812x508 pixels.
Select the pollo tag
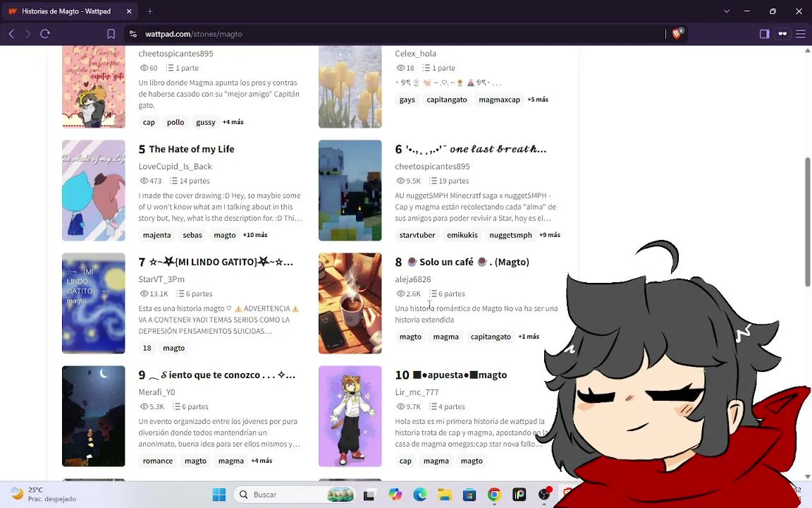click(176, 122)
